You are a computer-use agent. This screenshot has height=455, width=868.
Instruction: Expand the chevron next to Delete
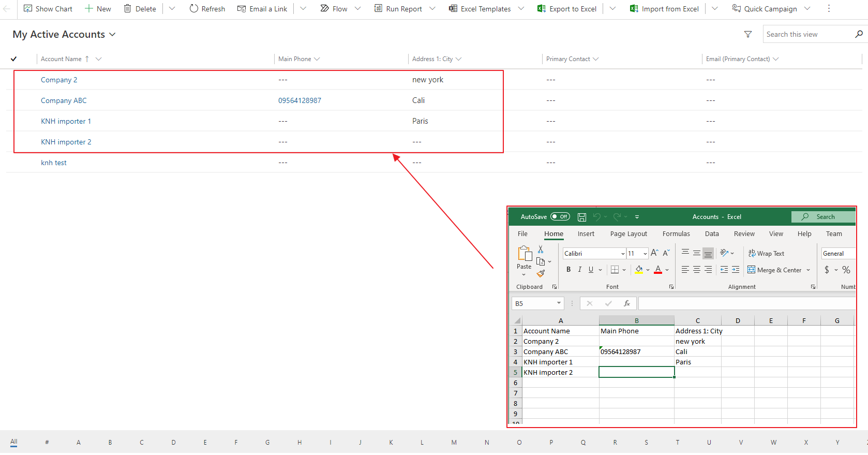pos(172,9)
